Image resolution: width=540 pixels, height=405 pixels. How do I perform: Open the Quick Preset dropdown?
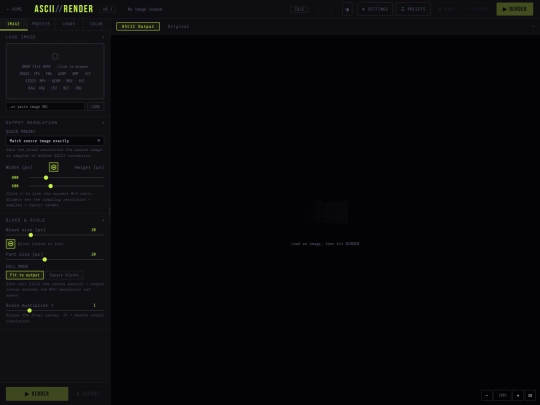[55, 141]
